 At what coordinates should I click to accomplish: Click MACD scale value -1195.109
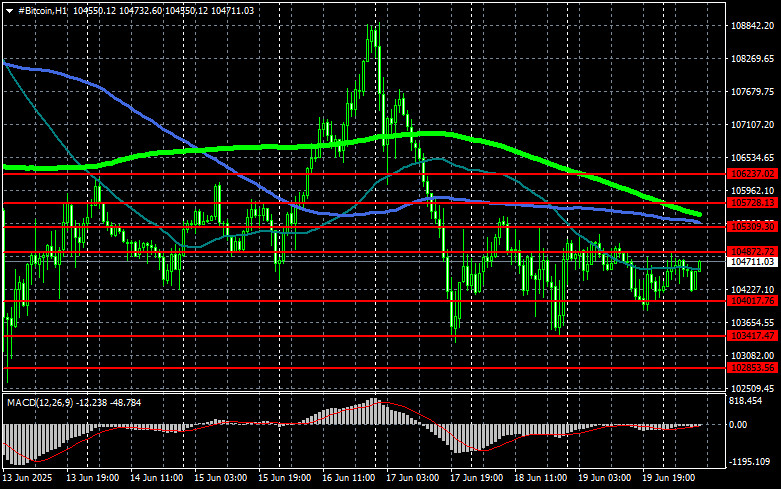(749, 462)
